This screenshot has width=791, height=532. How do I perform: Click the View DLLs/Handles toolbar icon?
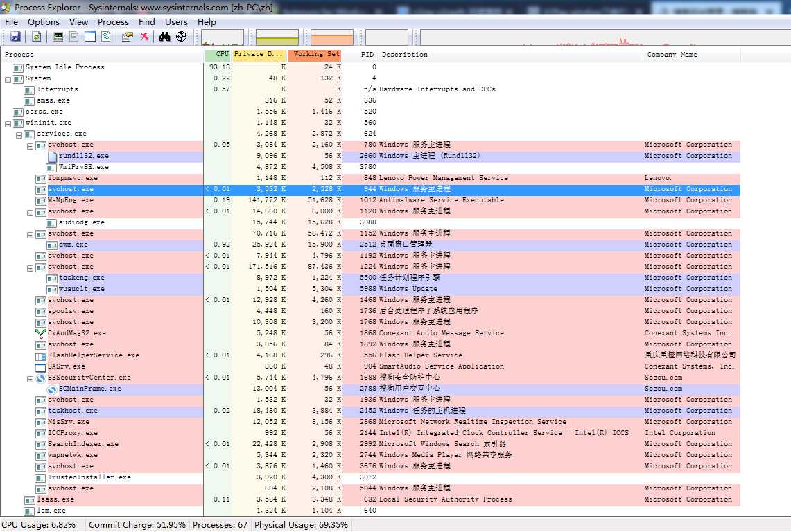pos(106,37)
